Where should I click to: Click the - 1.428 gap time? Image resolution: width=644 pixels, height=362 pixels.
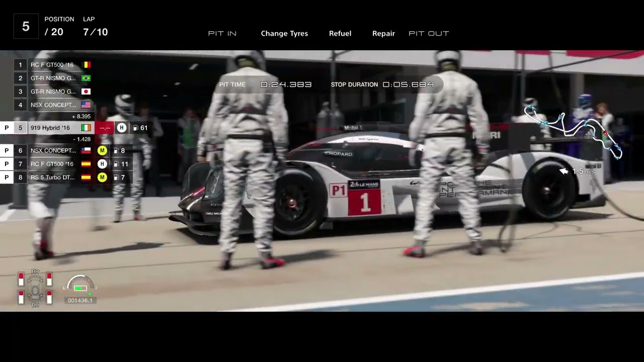coord(82,139)
